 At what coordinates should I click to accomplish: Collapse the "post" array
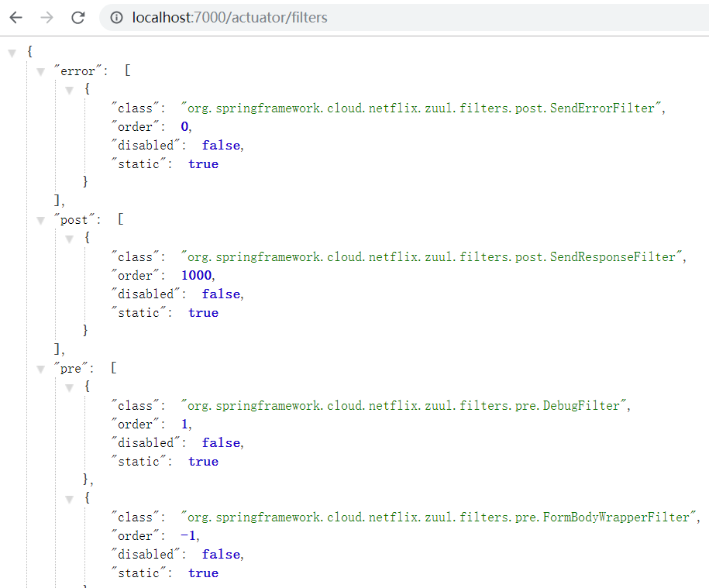pos(41,221)
